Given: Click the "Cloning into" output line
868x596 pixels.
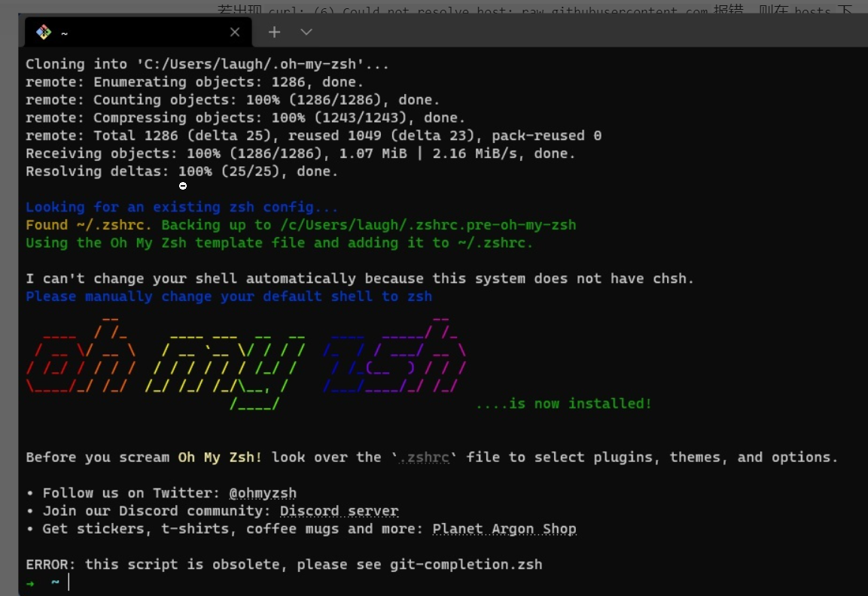Looking at the screenshot, I should pyautogui.click(x=207, y=65).
